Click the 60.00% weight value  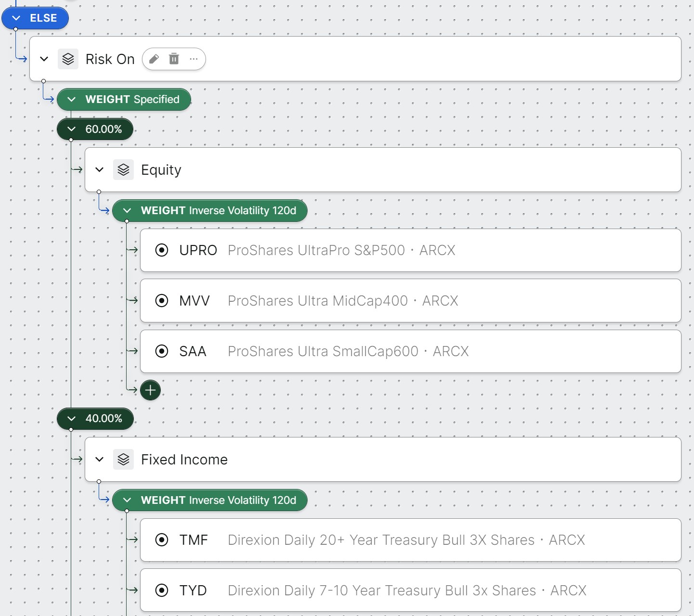(103, 129)
